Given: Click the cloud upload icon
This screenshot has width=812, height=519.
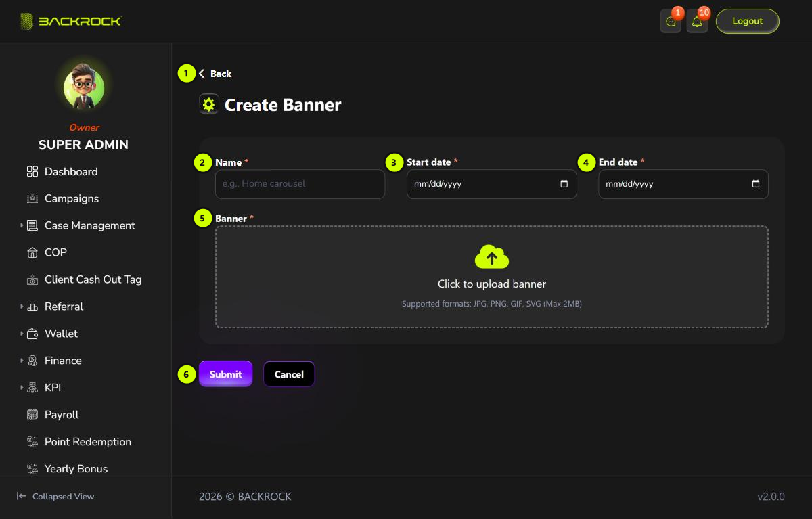Looking at the screenshot, I should point(492,257).
